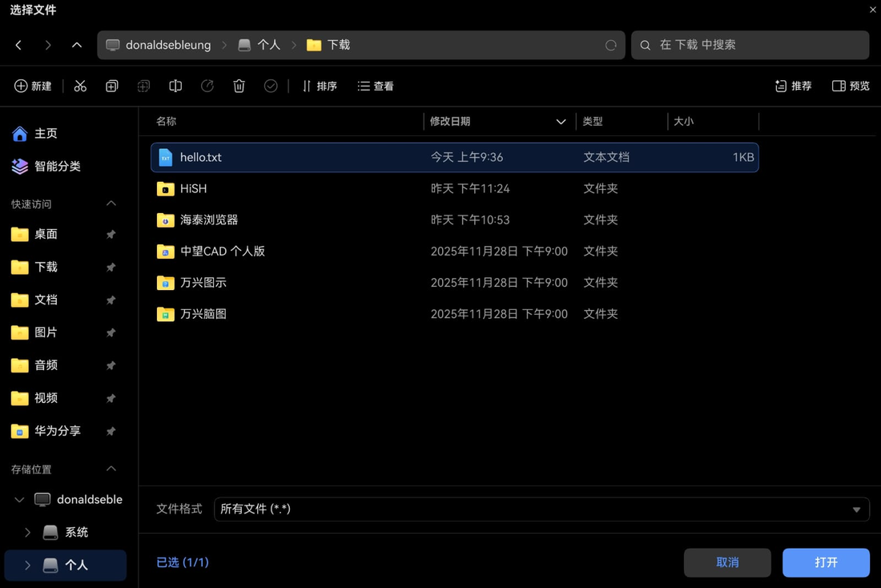Open the 推荐 recommendations panel

click(793, 86)
